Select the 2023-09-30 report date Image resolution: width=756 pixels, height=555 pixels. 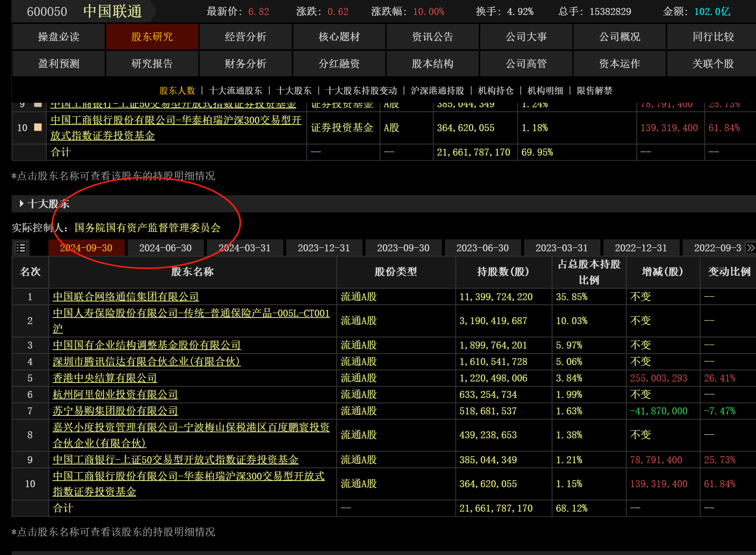pyautogui.click(x=403, y=248)
